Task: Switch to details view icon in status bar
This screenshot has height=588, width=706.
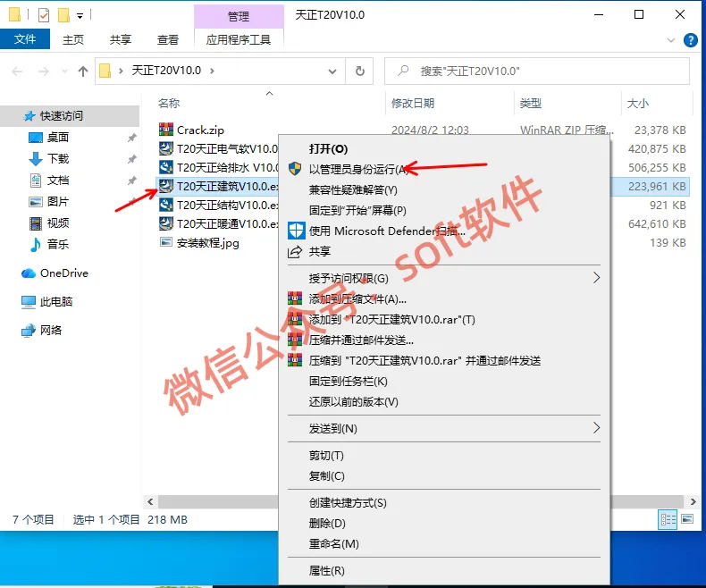Action: pyautogui.click(x=668, y=520)
